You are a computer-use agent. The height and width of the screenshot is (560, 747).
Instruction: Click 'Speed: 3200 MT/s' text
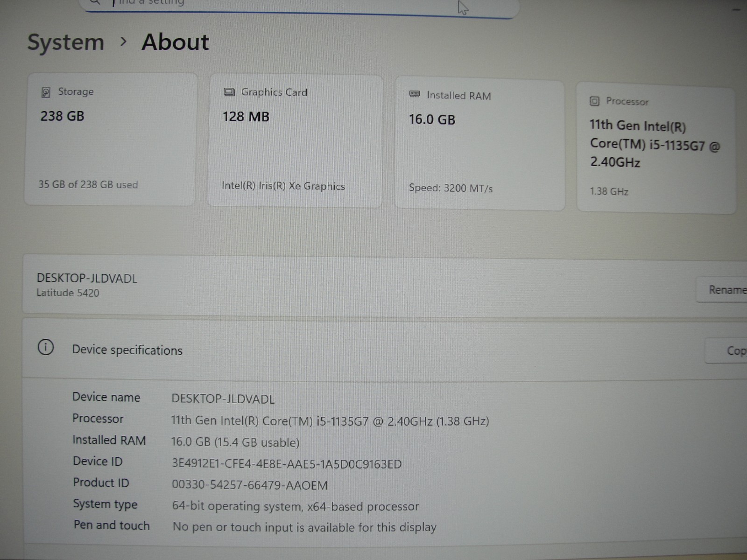(x=451, y=188)
